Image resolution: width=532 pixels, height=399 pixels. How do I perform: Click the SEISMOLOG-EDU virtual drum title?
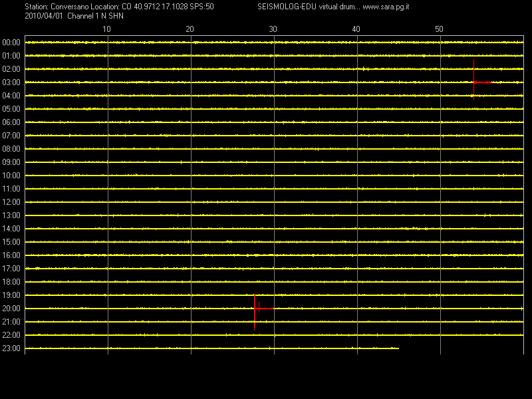click(309, 7)
